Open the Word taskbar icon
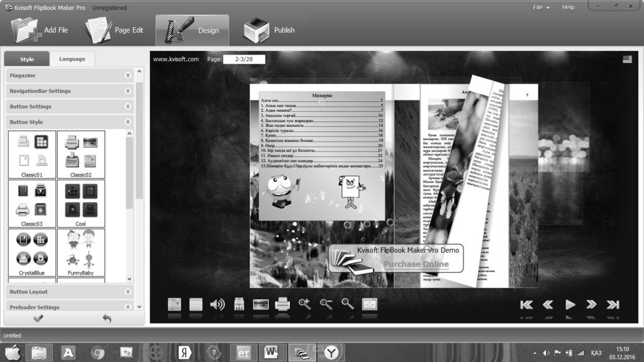 (270, 353)
